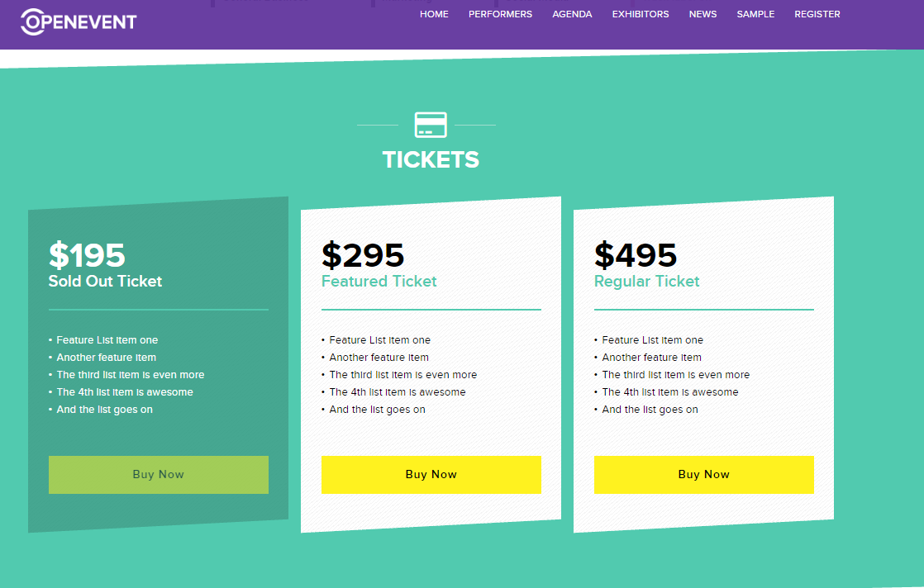Screen dimensions: 924x588
Task: Buy the $195 Sold Out Ticket
Action: coord(159,474)
